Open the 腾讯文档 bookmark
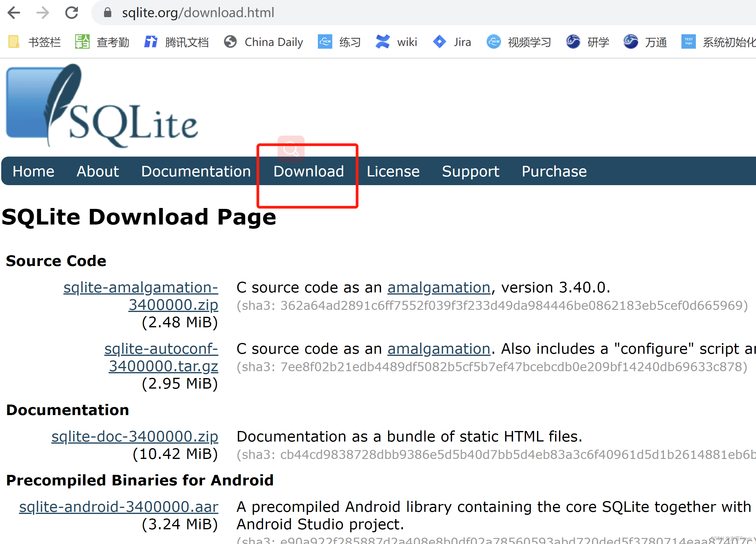This screenshot has height=544, width=756. click(x=177, y=42)
